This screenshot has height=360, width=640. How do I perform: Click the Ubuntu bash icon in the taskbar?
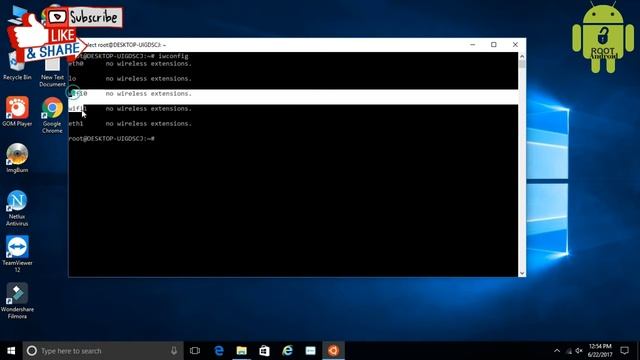(333, 351)
